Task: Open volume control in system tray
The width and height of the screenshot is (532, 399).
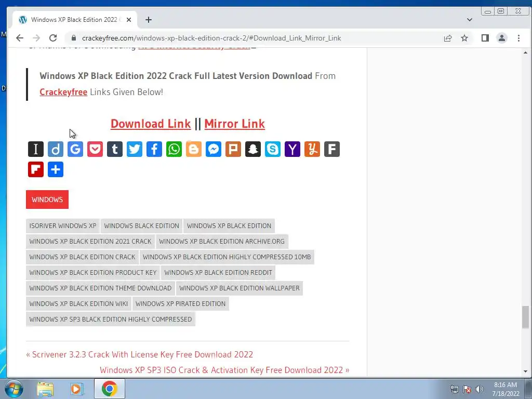Action: tap(480, 389)
